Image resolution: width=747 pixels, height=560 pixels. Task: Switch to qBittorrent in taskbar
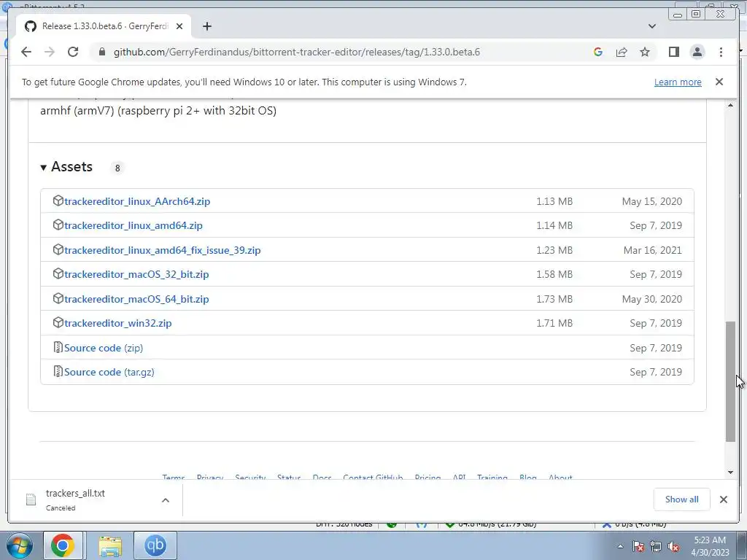coord(155,545)
